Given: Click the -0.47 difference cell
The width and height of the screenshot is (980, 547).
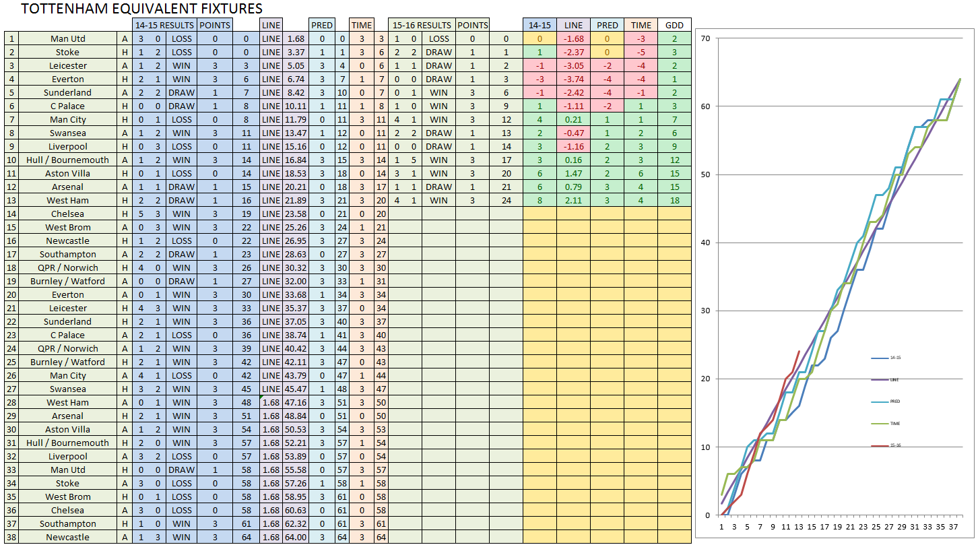Looking at the screenshot, I should [x=573, y=133].
